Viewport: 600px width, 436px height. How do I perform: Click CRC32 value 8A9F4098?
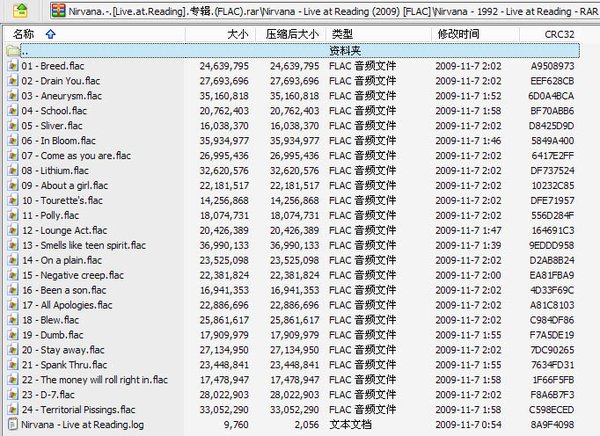click(x=552, y=425)
